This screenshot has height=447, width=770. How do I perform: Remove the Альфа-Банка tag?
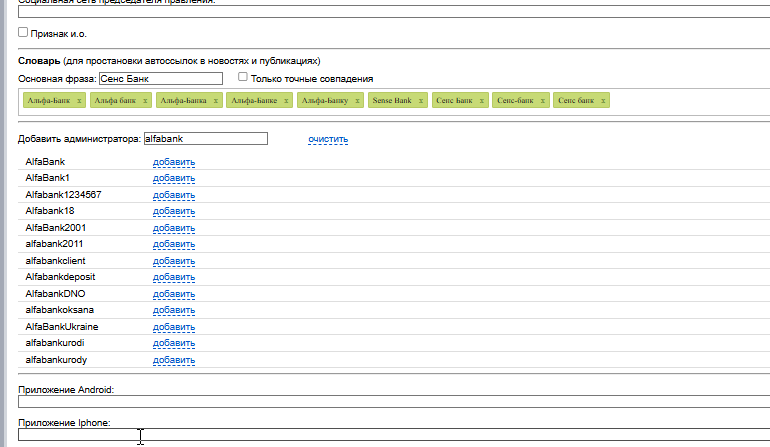tap(216, 101)
